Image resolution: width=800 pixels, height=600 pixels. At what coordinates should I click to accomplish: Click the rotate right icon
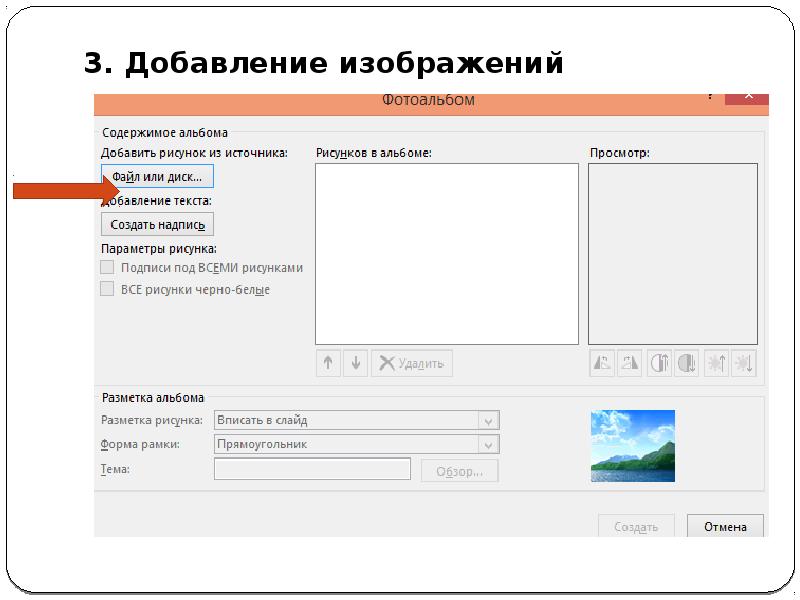click(629, 364)
